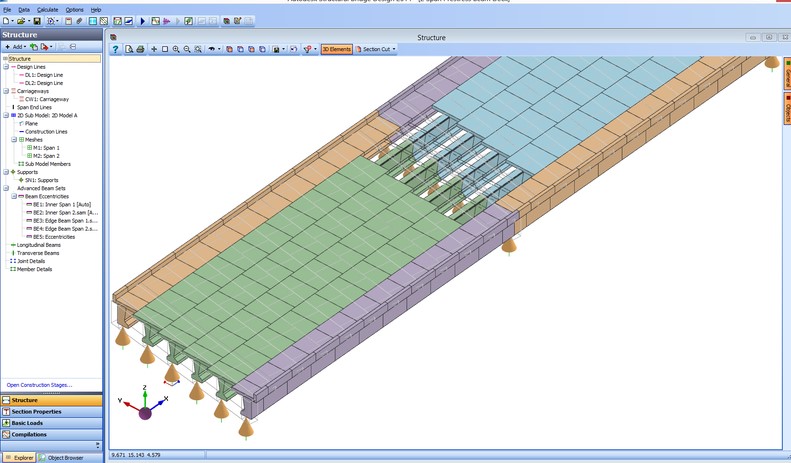The image size is (791, 463).
Task: Select the Zoom In magnifier tool
Action: (176, 49)
